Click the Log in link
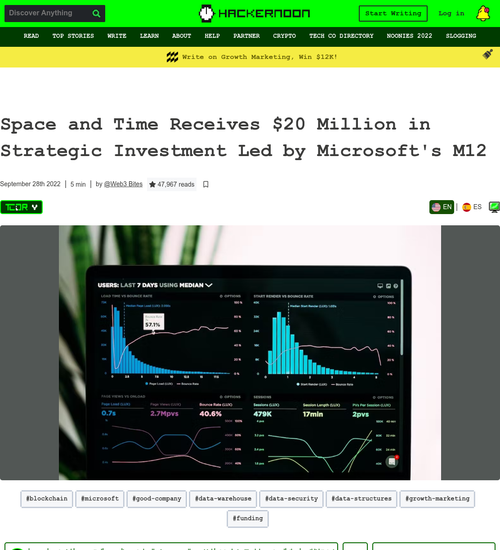The image size is (500, 550). click(451, 14)
